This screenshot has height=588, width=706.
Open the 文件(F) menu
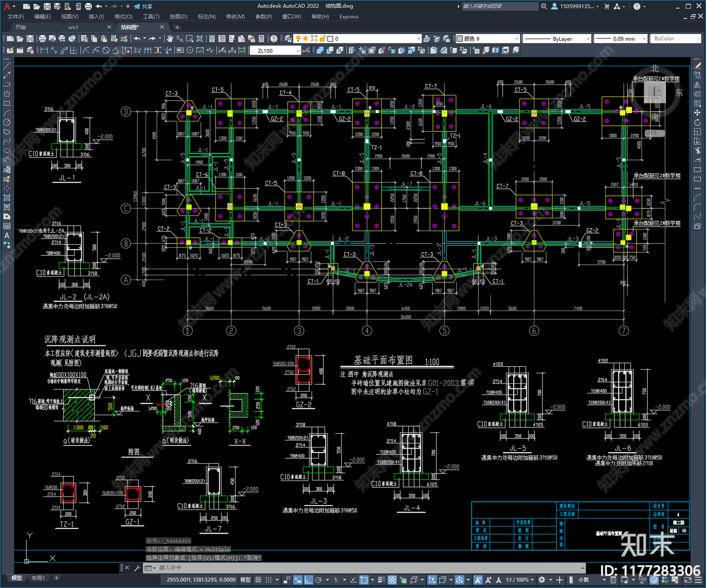15,17
